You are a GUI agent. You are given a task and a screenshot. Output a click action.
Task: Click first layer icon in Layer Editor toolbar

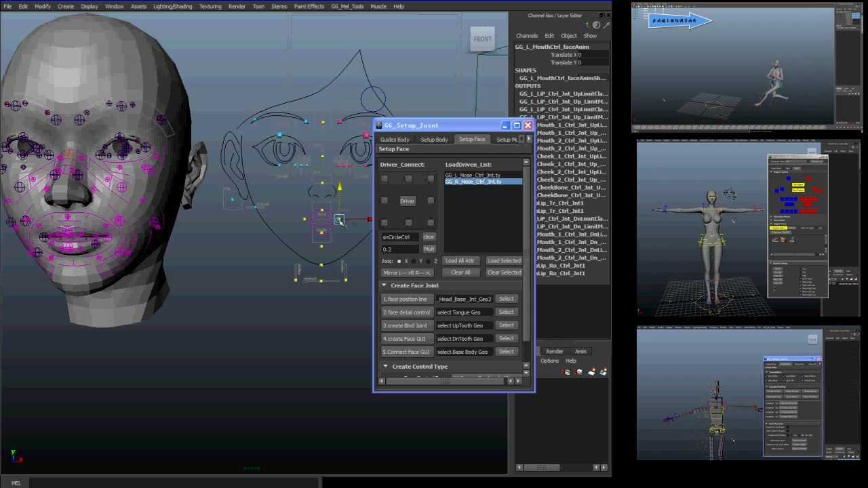(567, 372)
